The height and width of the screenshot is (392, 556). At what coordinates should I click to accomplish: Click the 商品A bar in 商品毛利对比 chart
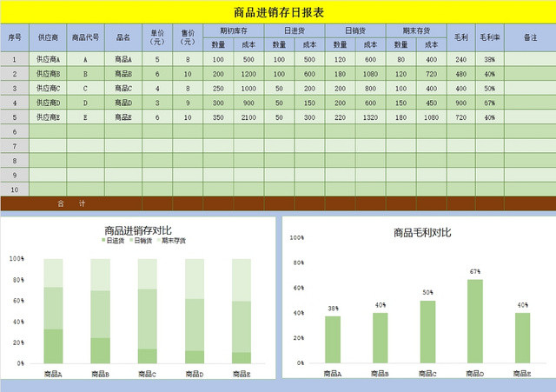coord(333,340)
